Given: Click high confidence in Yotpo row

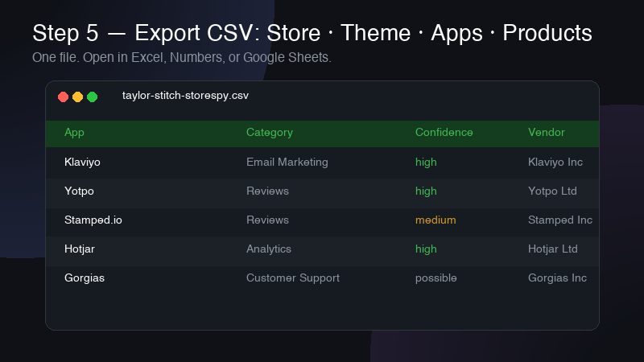Looking at the screenshot, I should click(426, 191).
